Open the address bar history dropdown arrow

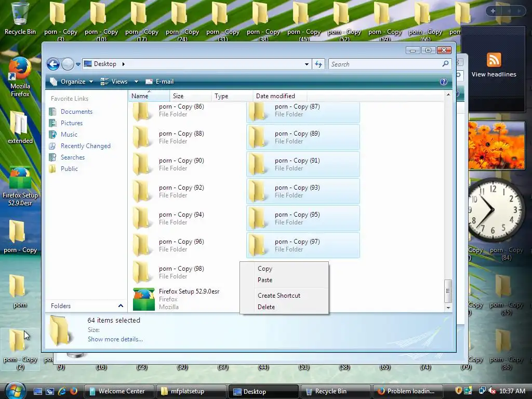pyautogui.click(x=307, y=64)
